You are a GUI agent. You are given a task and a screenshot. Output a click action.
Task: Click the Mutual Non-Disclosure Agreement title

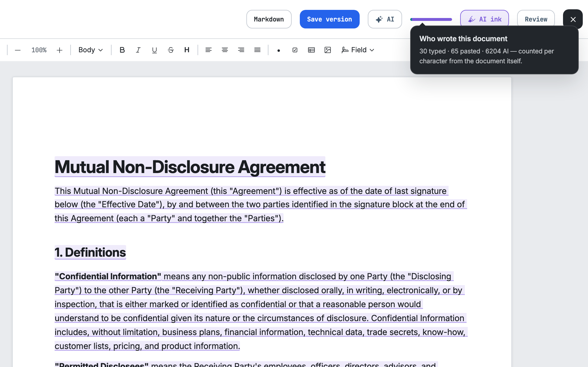point(190,167)
